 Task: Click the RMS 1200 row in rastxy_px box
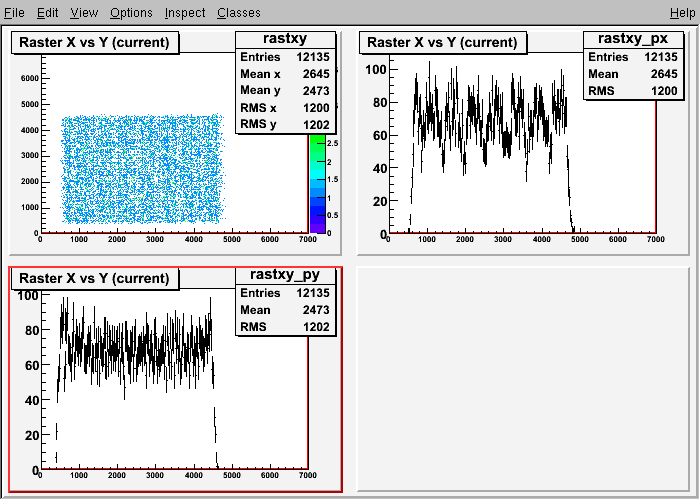[x=633, y=91]
